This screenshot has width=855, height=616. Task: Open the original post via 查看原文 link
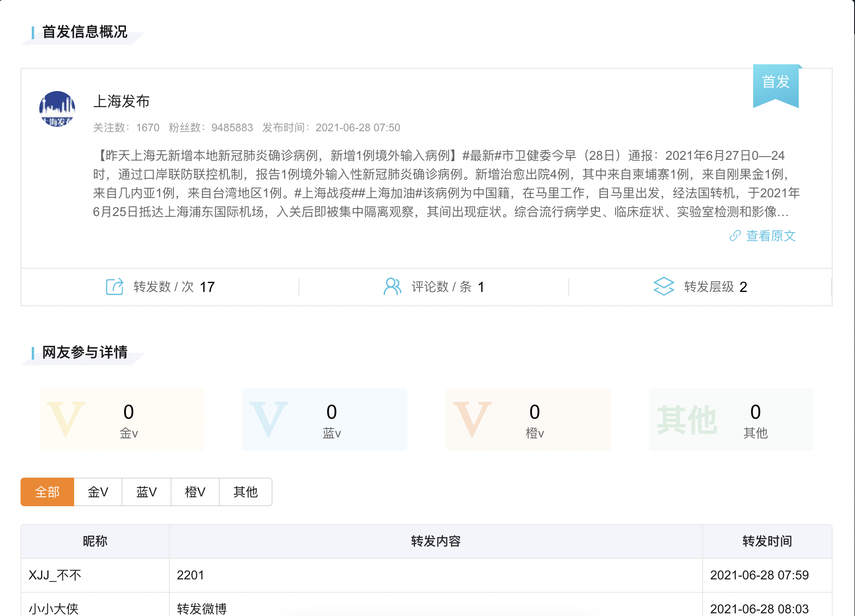770,236
